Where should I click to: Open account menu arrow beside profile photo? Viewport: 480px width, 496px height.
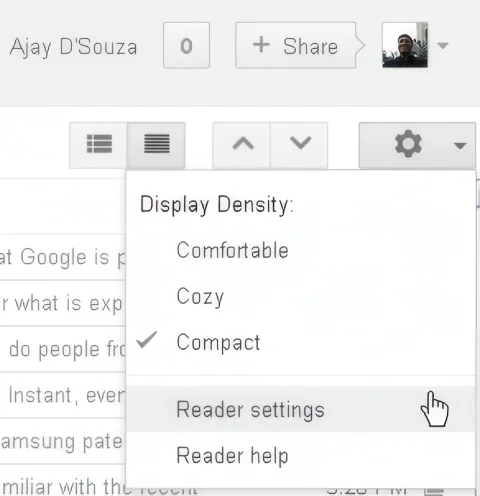pos(443,45)
